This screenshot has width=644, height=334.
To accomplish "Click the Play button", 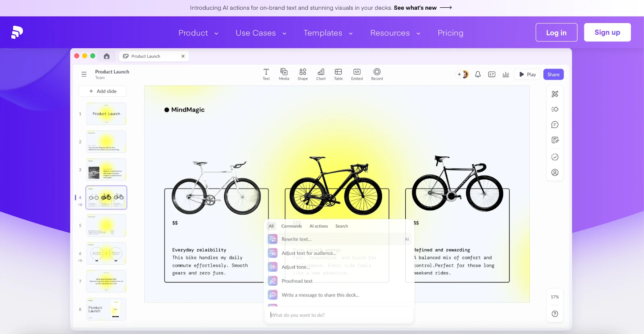I will tap(528, 74).
